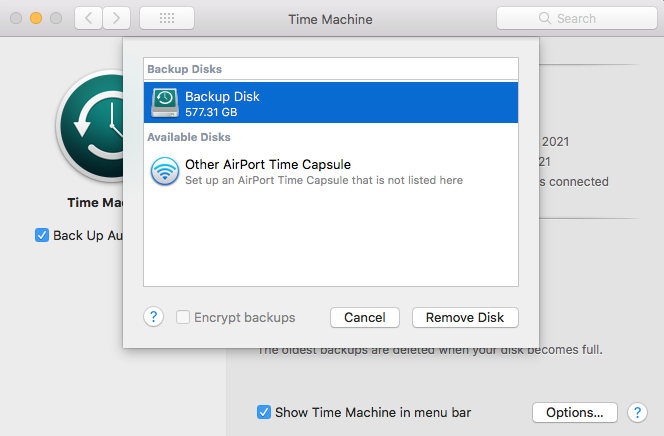Uncheck Back Up Automatically
The height and width of the screenshot is (436, 664).
(x=42, y=235)
